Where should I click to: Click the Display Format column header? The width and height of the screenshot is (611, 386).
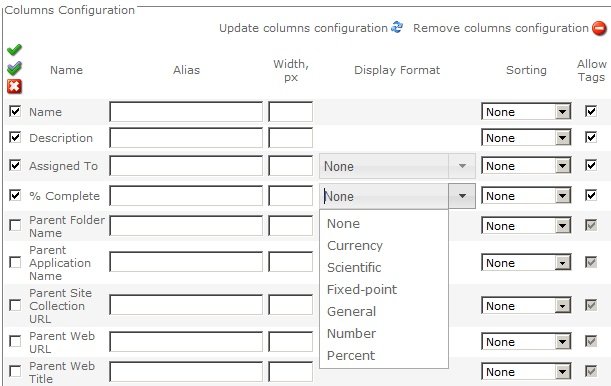(397, 70)
